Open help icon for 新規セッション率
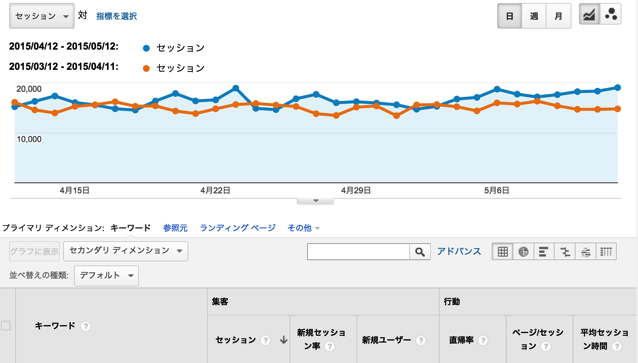This screenshot has width=638, height=363. click(330, 346)
